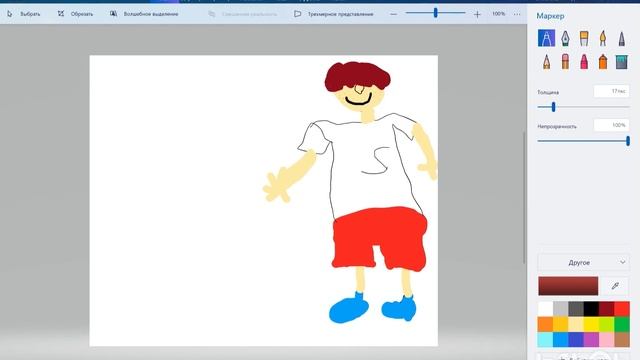This screenshot has width=640, height=360.
Task: Pick the lime green color swatch
Action: (607, 324)
